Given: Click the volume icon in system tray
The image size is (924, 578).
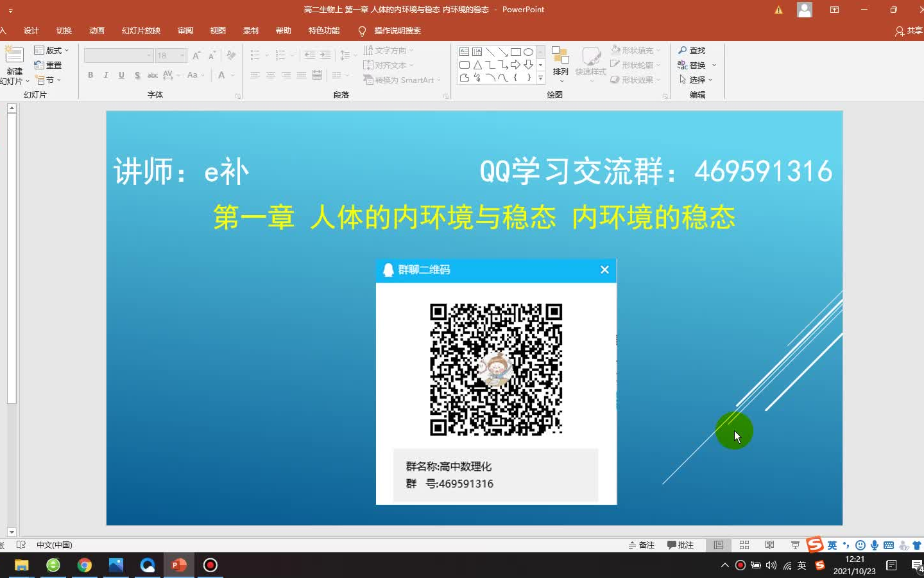Looking at the screenshot, I should [771, 565].
